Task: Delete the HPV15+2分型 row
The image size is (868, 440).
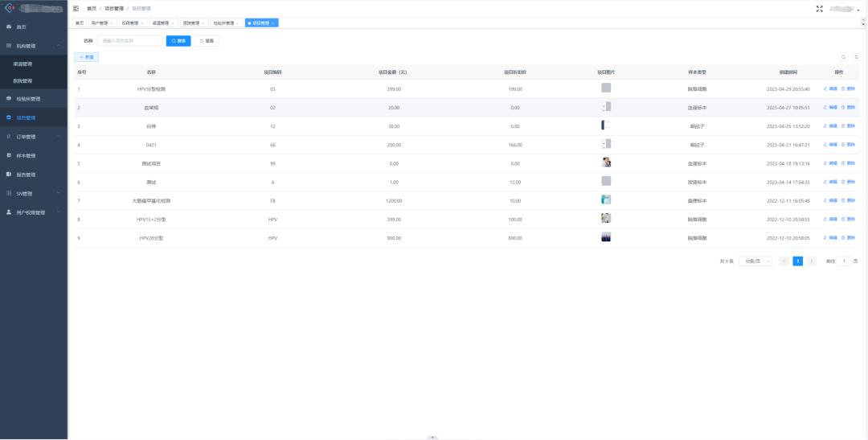Action: (848, 220)
